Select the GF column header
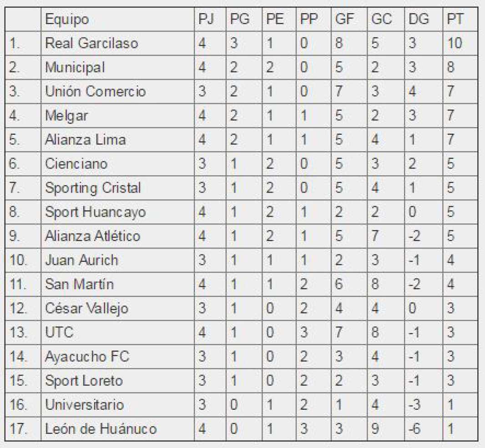The height and width of the screenshot is (448, 485). tap(344, 20)
